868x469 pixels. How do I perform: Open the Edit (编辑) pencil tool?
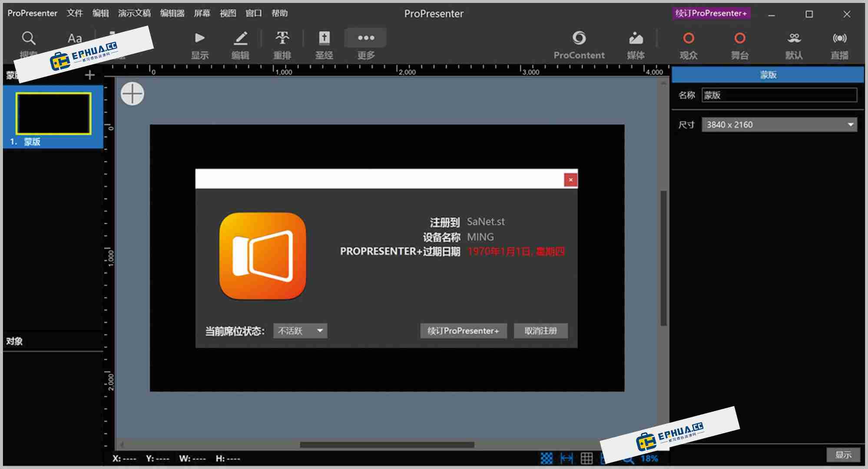(240, 45)
